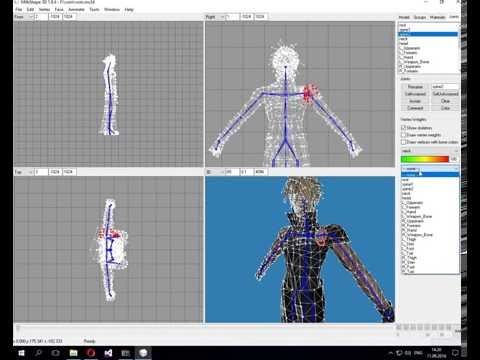The height and width of the screenshot is (360, 480).
Task: Click the green-to-red weight slider bar
Action: [x=425, y=159]
